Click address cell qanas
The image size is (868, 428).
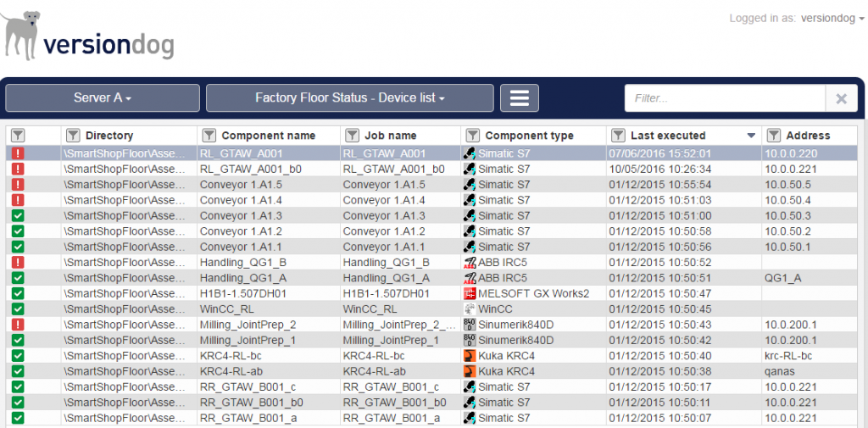(x=781, y=371)
